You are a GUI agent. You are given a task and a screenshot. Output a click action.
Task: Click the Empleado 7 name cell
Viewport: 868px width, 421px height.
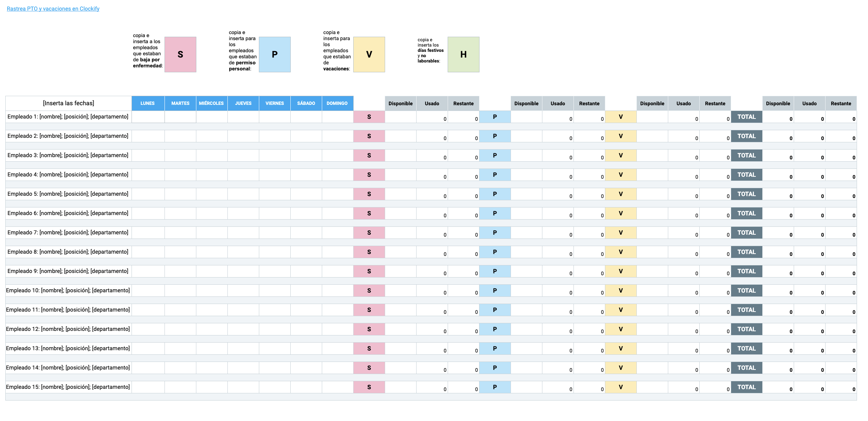[x=69, y=232]
